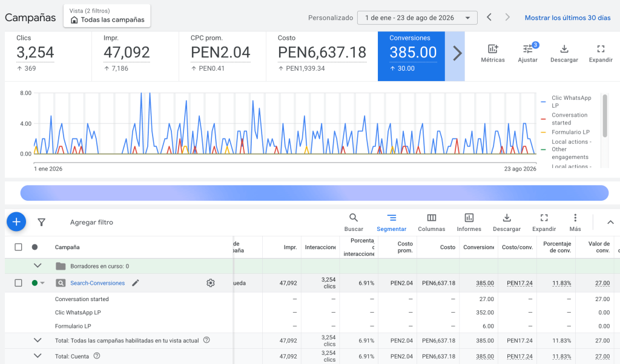Image resolution: width=620 pixels, height=364 pixels.
Task: Click the search campaign type icon
Action: point(61,282)
